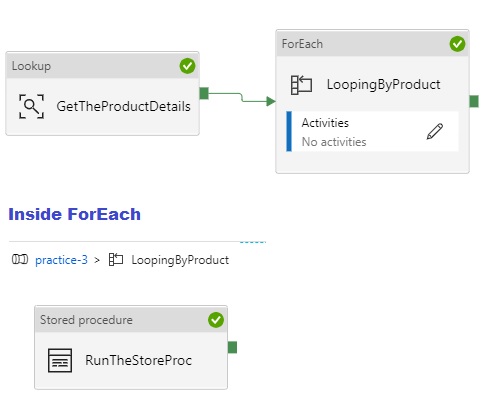Click the Stored procedure table icon
Viewport: 484px width, 396px height.
pos(60,360)
